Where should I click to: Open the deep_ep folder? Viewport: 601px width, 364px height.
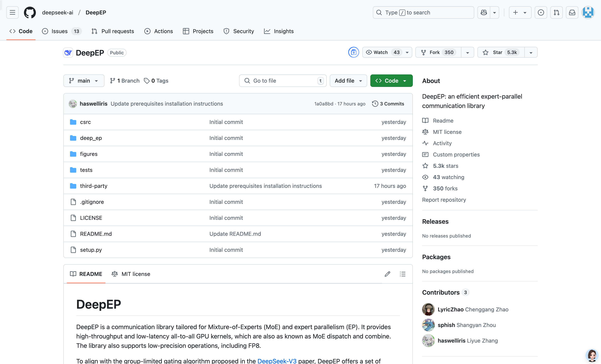coord(91,138)
